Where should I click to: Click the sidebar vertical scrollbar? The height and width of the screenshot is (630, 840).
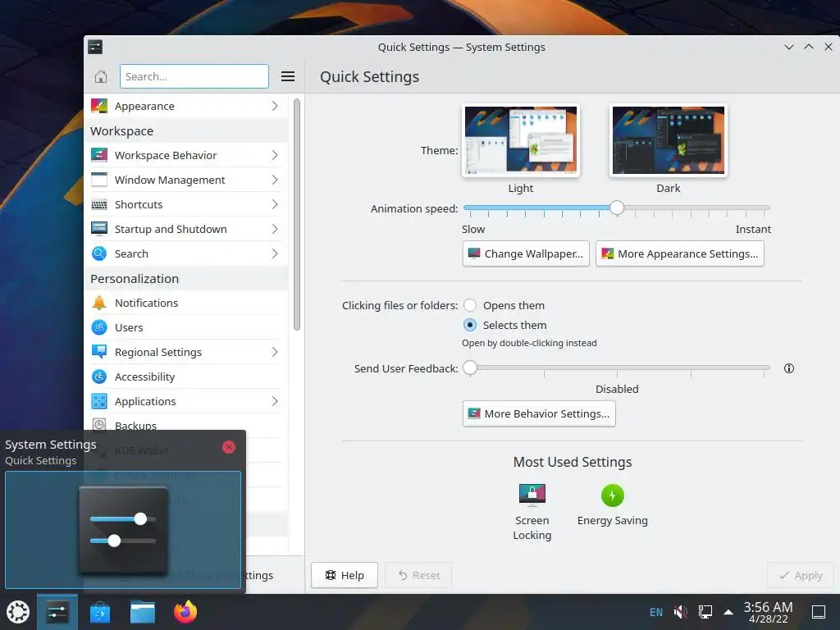click(x=297, y=214)
